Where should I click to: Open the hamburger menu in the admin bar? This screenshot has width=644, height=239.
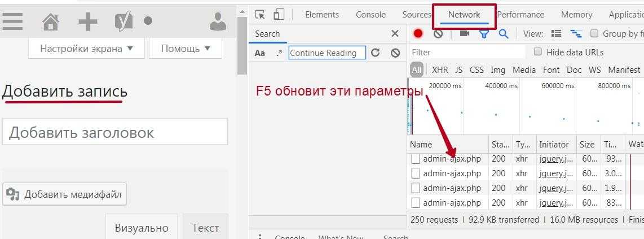coord(12,21)
